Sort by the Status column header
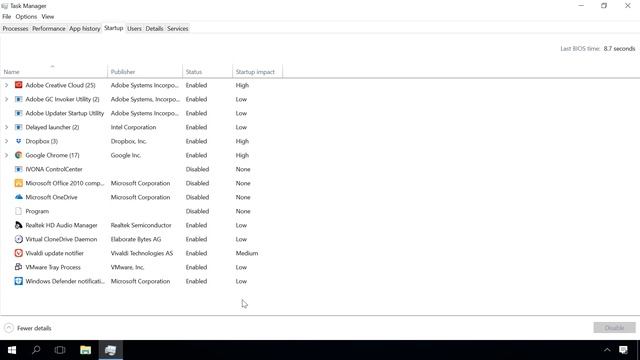Viewport: 640px width, 360px height. tap(207, 71)
